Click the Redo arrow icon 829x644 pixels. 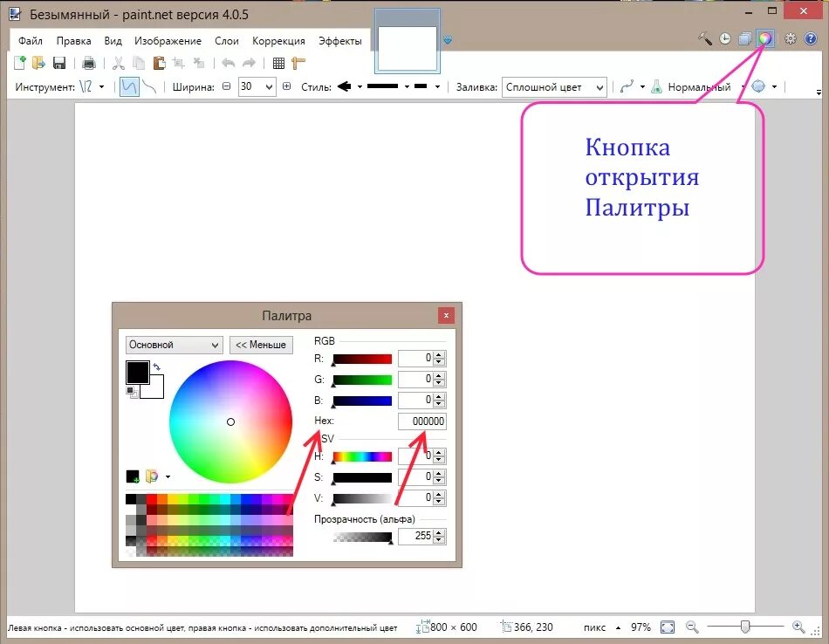tap(249, 63)
